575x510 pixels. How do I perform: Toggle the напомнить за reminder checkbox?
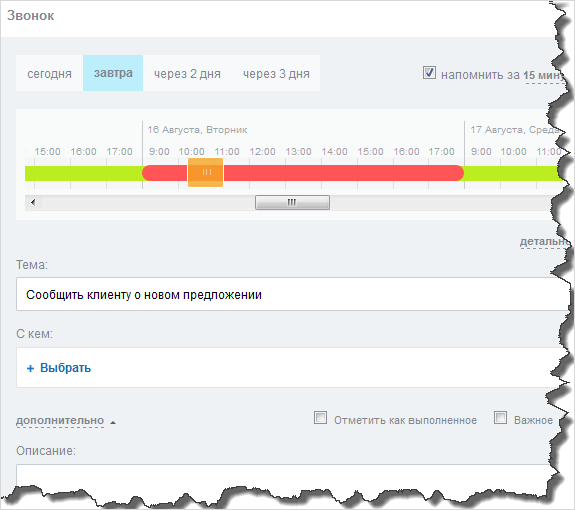click(429, 73)
